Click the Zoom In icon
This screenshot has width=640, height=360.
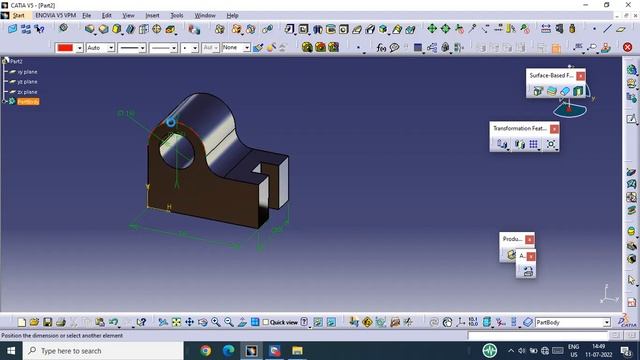point(216,322)
